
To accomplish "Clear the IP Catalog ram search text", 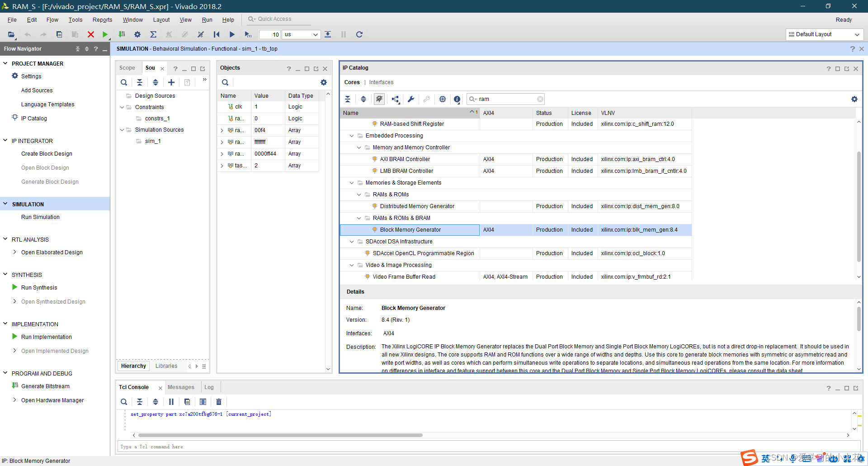I will pos(540,99).
